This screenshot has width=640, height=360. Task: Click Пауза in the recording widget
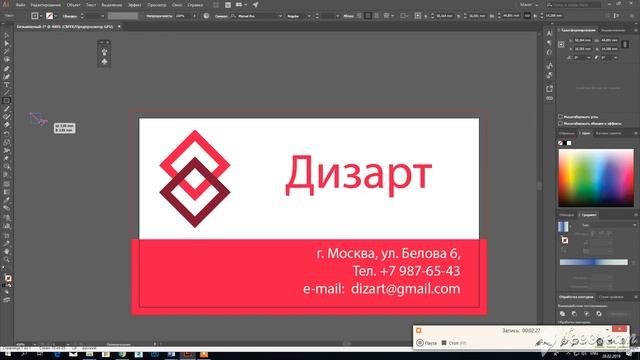pyautogui.click(x=427, y=343)
